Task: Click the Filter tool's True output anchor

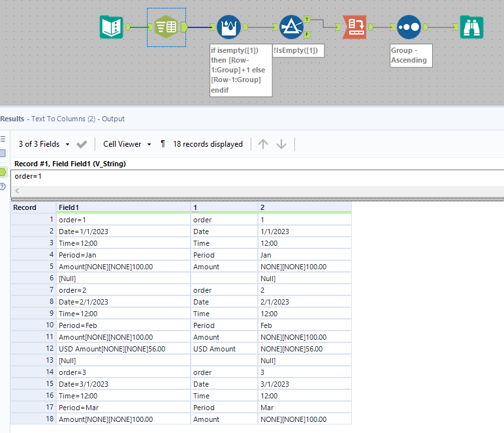Action: pyautogui.click(x=307, y=20)
